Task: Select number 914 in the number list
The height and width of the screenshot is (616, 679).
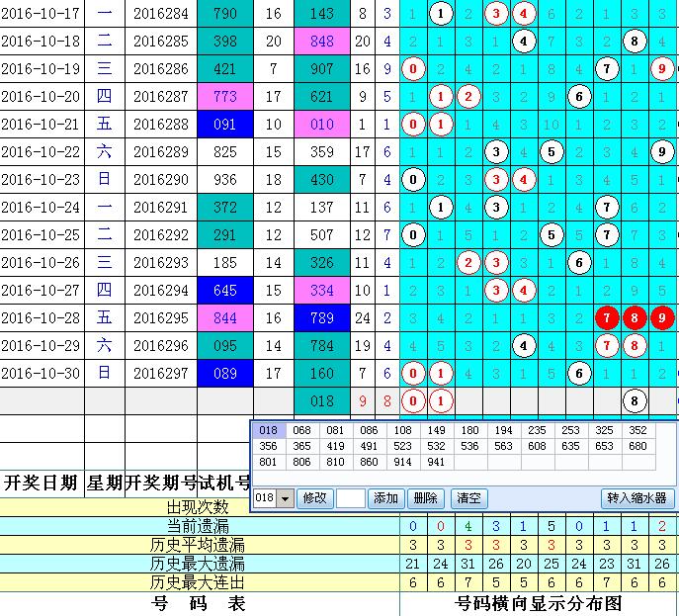Action: click(402, 462)
